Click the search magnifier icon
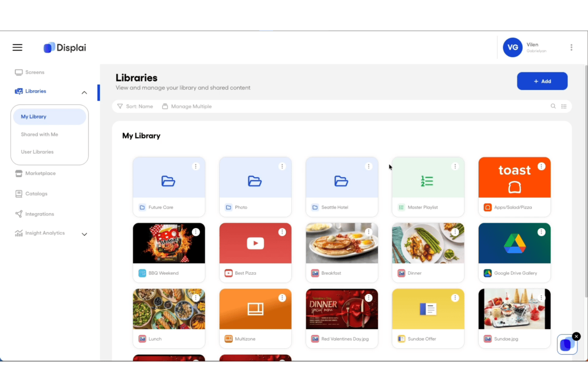This screenshot has height=392, width=588. coord(553,106)
